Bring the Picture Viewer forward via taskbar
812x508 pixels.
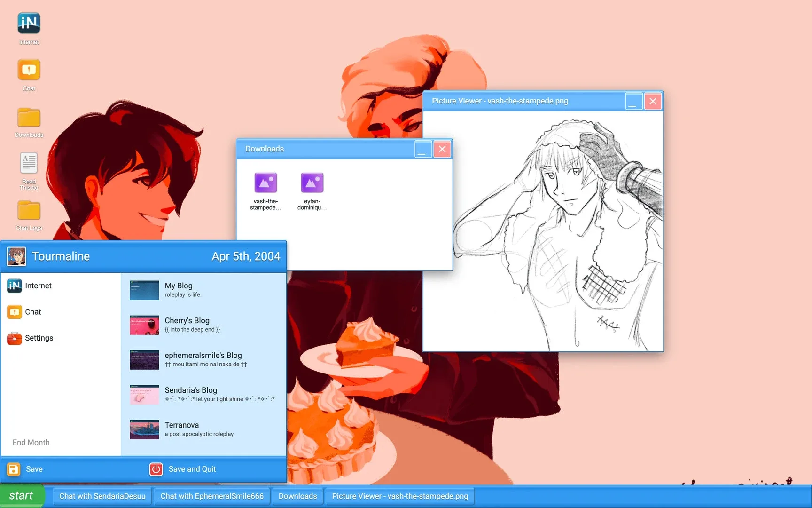pos(399,496)
